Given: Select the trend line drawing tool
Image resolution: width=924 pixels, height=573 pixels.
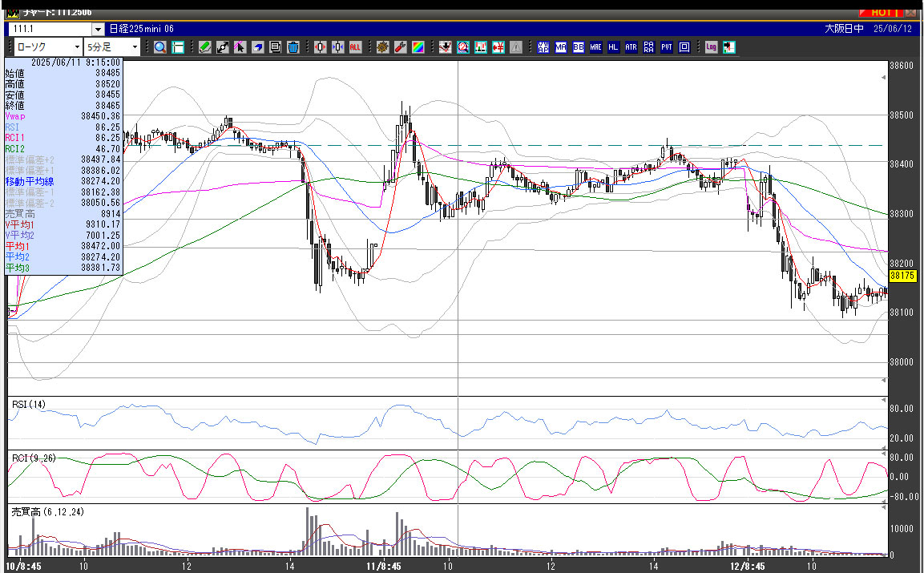Looking at the screenshot, I should (222, 47).
